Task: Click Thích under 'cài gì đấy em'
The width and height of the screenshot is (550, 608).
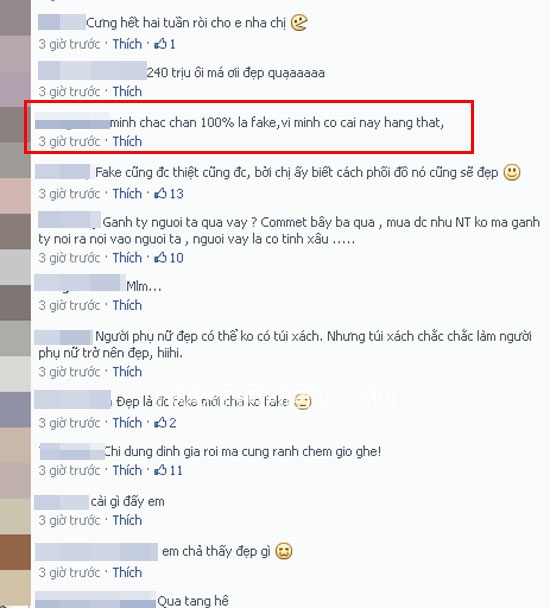Action: [x=127, y=520]
